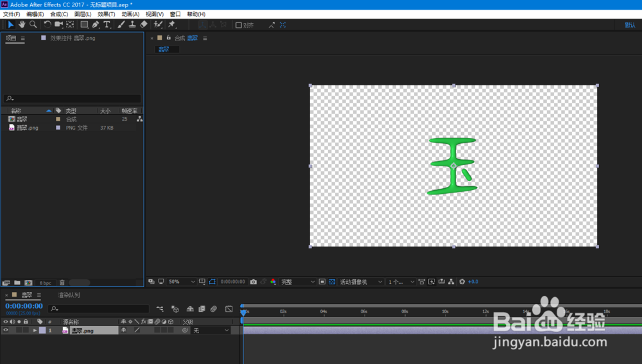This screenshot has width=642, height=364.
Task: Click the timeline layer search field
Action: (x=99, y=309)
